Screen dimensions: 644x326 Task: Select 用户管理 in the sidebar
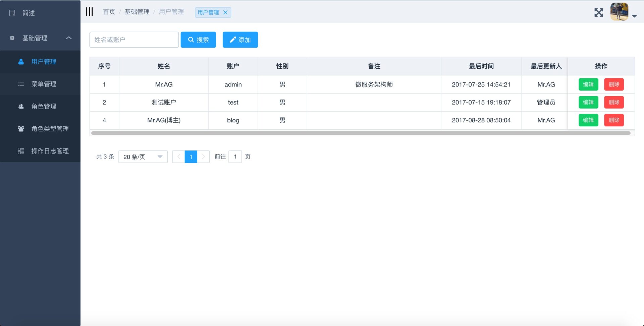pos(40,62)
